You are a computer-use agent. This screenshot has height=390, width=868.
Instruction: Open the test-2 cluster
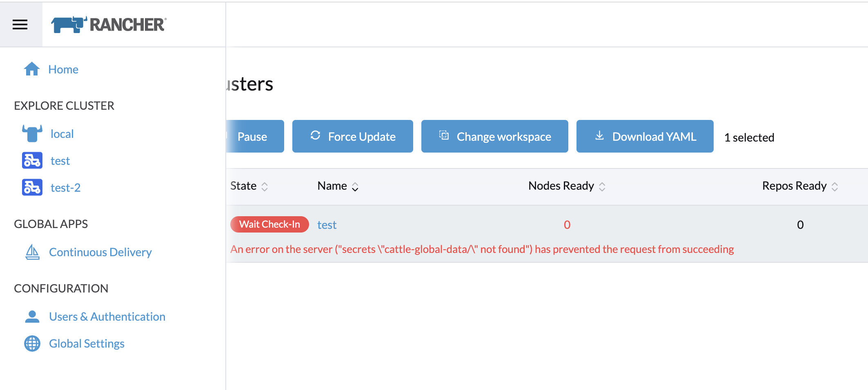click(65, 188)
